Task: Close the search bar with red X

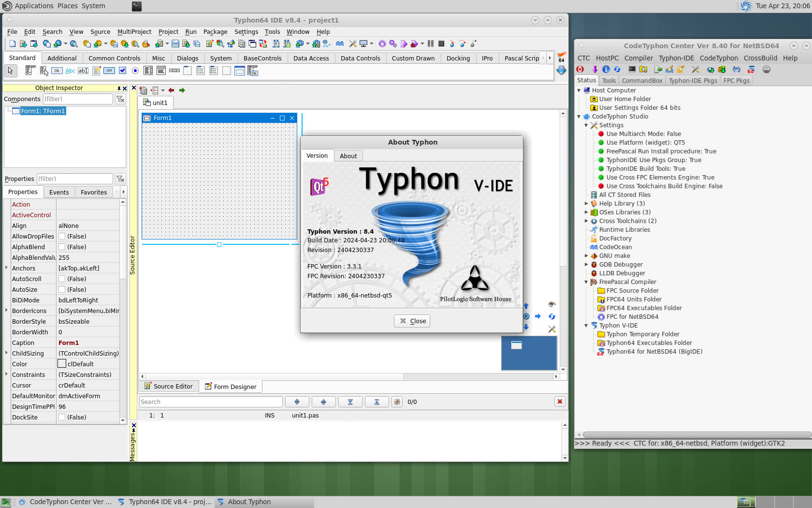Action: click(x=560, y=402)
